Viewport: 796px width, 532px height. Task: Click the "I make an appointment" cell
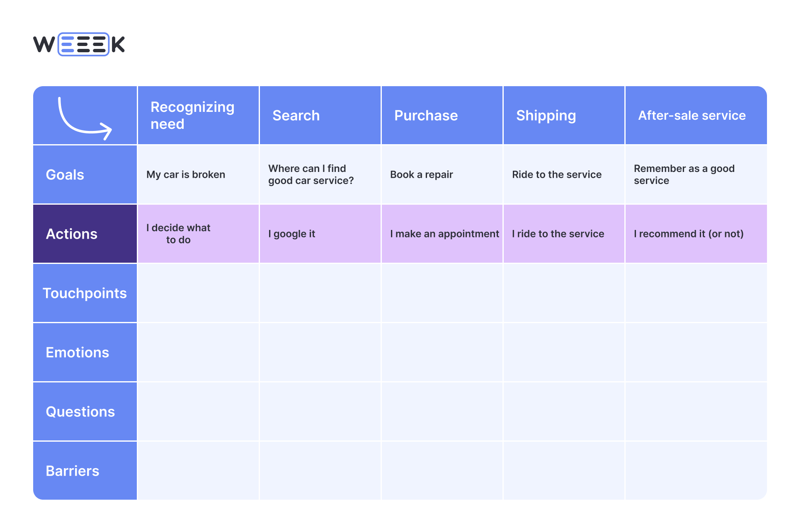pos(444,234)
